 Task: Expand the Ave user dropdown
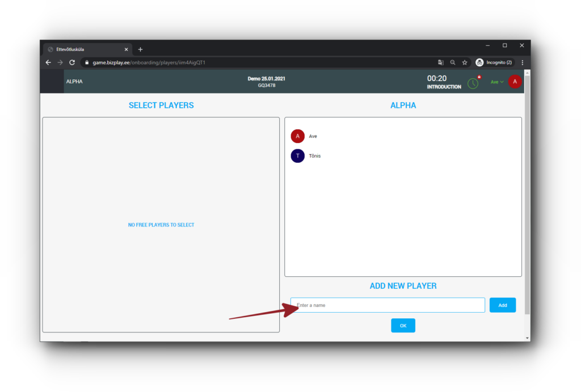497,82
